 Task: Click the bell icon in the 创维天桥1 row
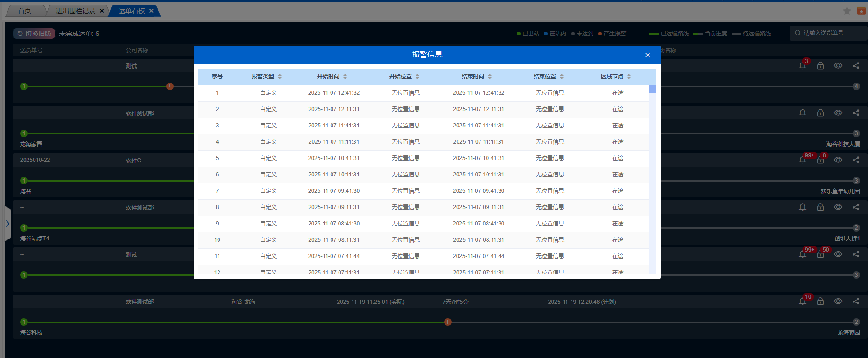(x=803, y=207)
